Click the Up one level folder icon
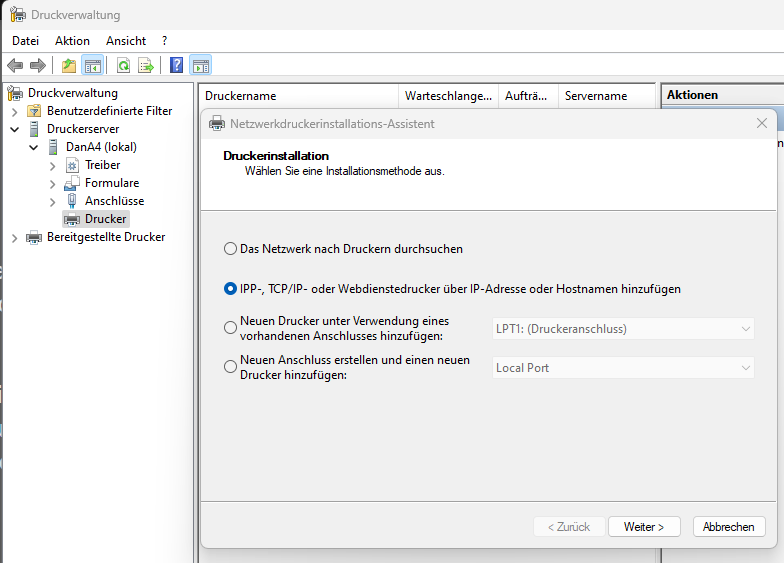The width and height of the screenshot is (784, 563). pos(69,65)
